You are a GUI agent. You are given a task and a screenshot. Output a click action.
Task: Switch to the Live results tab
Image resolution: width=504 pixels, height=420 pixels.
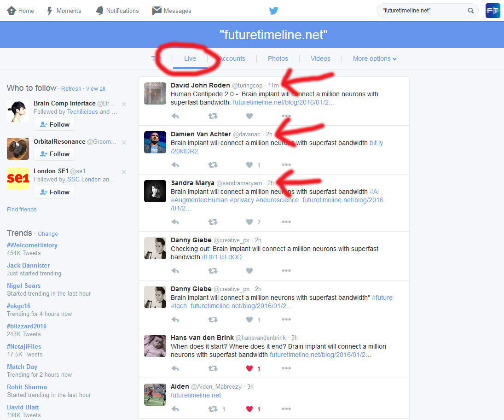[x=190, y=58]
